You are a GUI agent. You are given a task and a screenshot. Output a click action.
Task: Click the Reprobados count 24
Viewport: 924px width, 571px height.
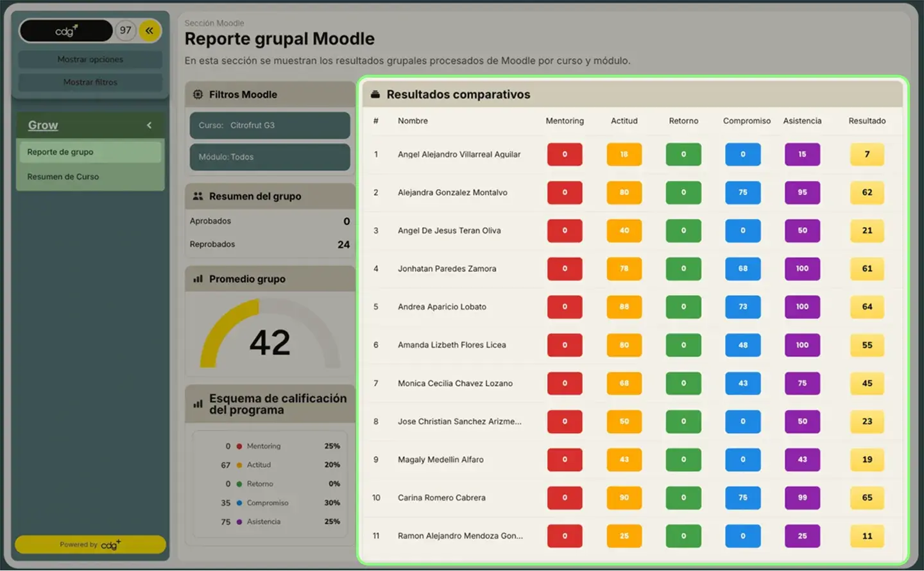click(x=344, y=244)
